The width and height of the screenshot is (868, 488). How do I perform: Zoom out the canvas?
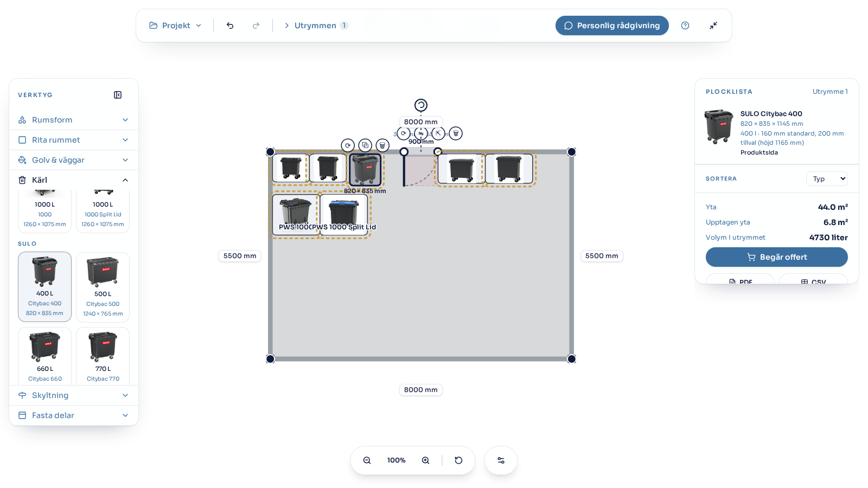367,460
